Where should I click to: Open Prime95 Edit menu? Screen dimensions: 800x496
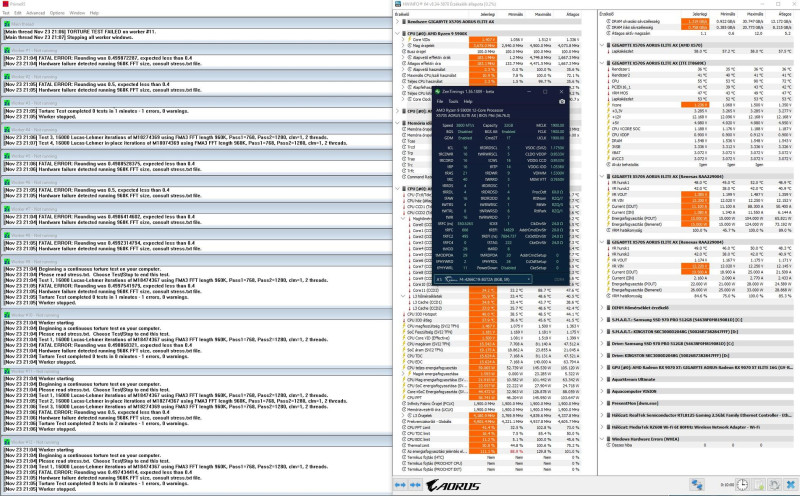click(x=18, y=13)
